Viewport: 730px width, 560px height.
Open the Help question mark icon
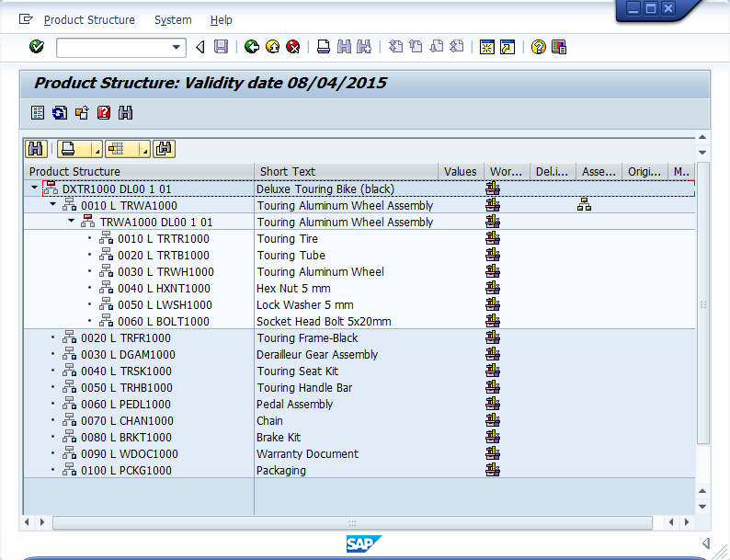(x=538, y=47)
